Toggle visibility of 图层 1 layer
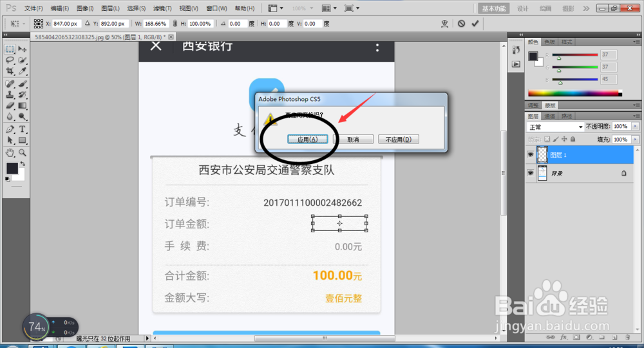The height and width of the screenshot is (348, 644). (530, 155)
